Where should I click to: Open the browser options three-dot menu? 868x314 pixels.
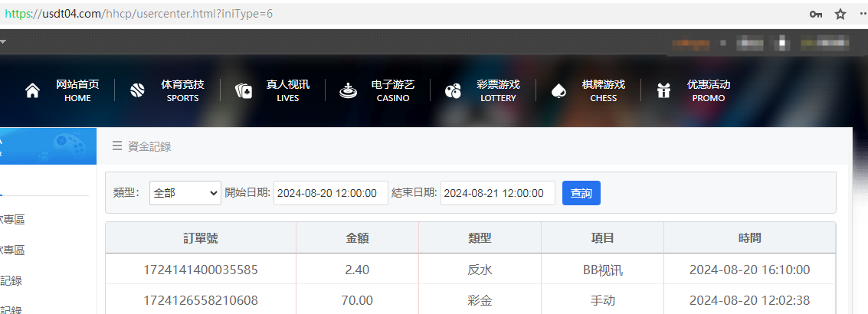pyautogui.click(x=863, y=14)
